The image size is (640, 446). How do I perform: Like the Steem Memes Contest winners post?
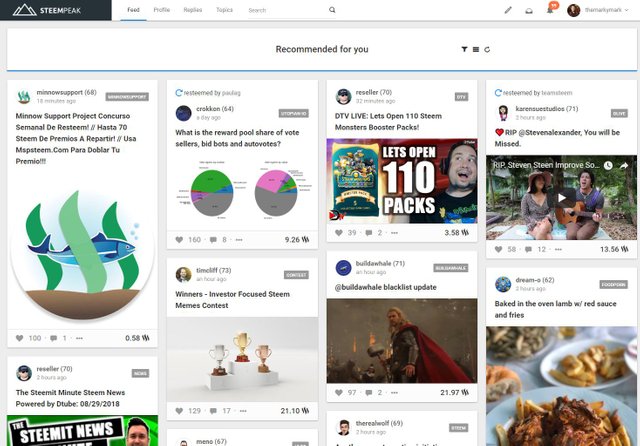click(179, 410)
